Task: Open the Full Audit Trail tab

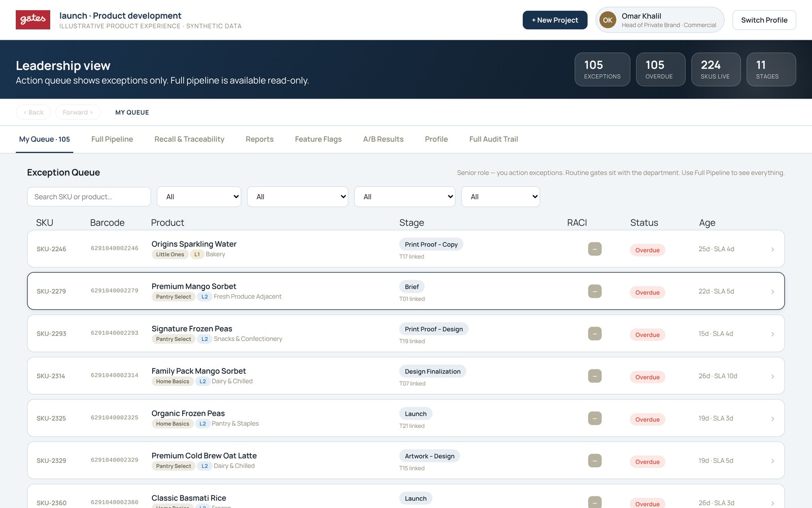Action: 493,139
